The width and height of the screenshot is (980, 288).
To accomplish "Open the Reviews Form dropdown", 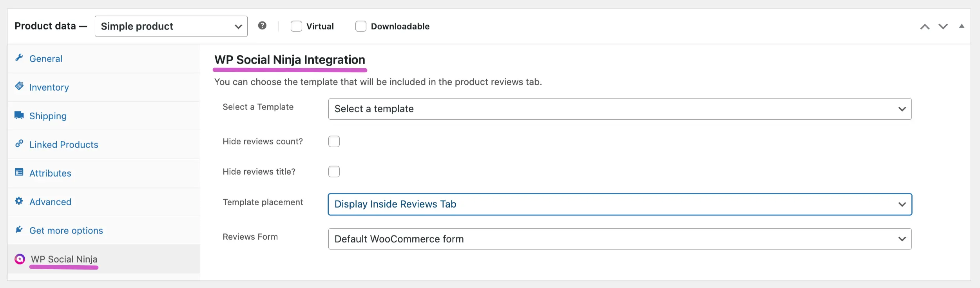I will pos(620,239).
